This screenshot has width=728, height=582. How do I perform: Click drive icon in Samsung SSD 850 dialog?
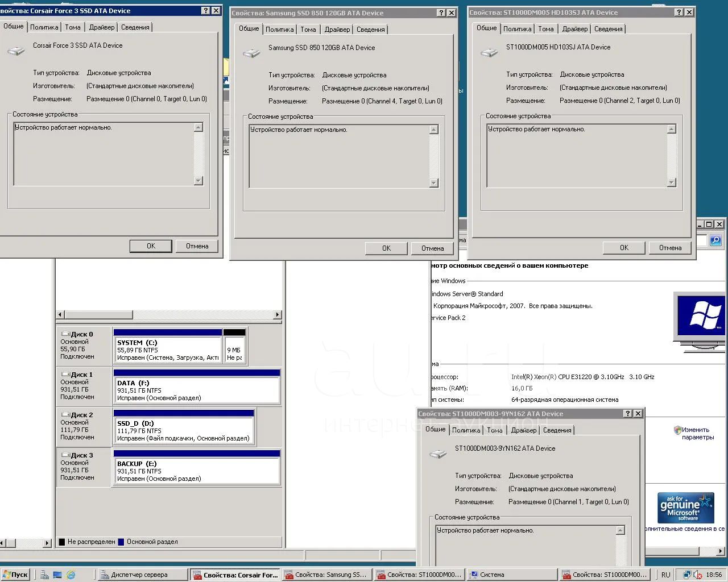click(x=252, y=53)
